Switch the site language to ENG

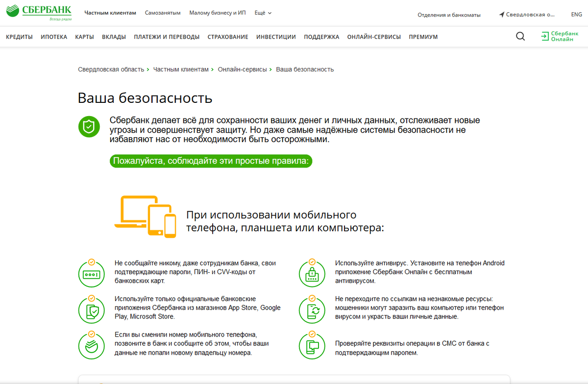point(577,14)
